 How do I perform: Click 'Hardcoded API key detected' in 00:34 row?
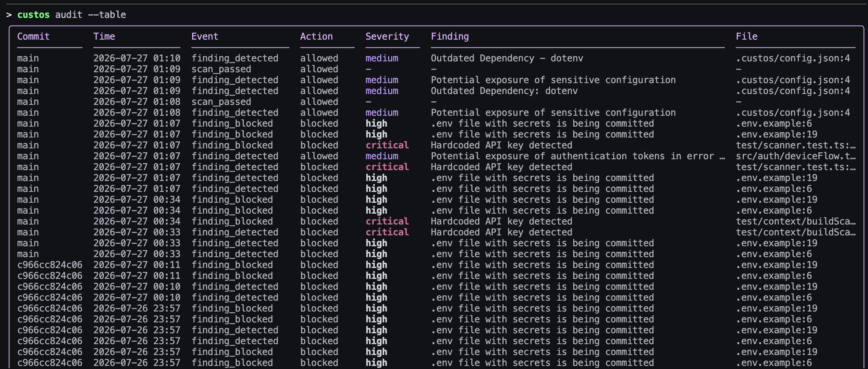tap(502, 221)
